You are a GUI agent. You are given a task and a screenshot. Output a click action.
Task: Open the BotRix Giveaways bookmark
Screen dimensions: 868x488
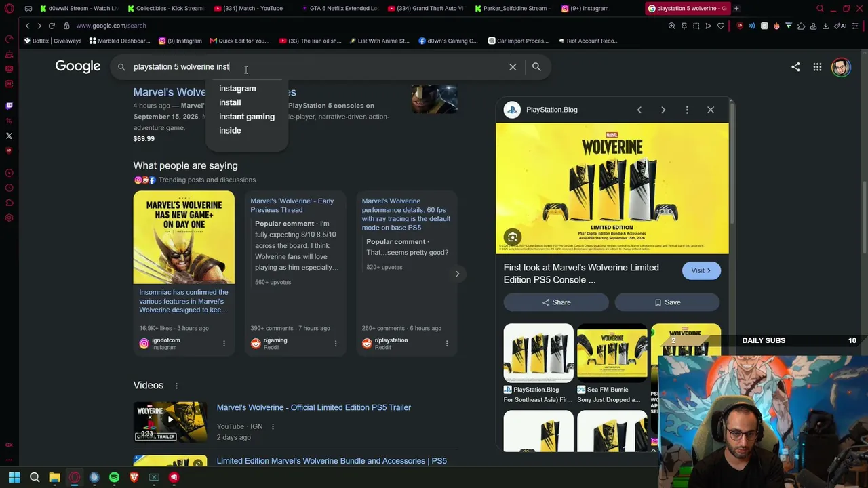(52, 41)
